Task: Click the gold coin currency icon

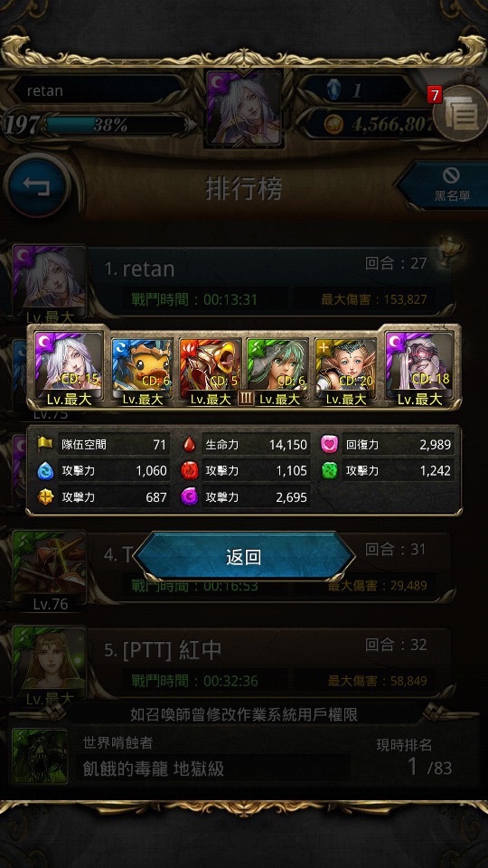Action: click(333, 125)
